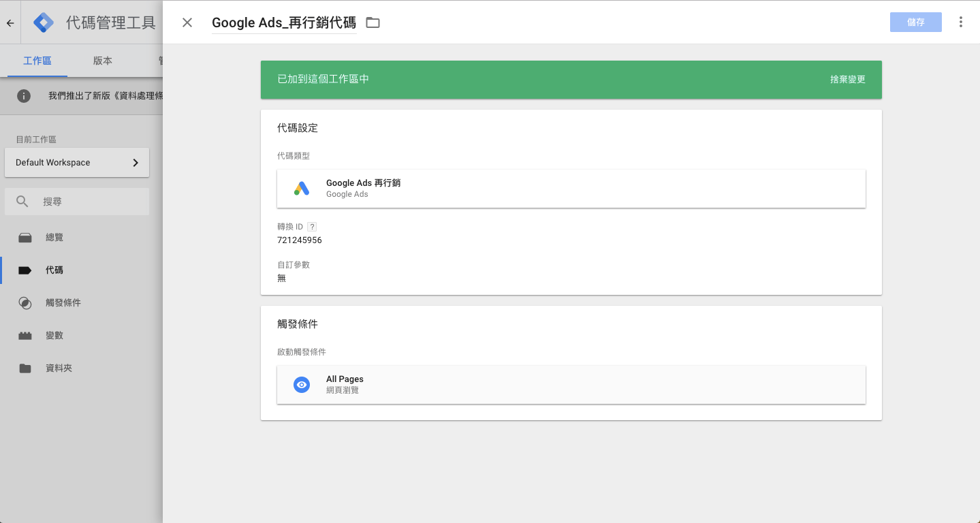Select the conversion ID value 721245956
Viewport: 980px width, 523px height.
pos(300,240)
